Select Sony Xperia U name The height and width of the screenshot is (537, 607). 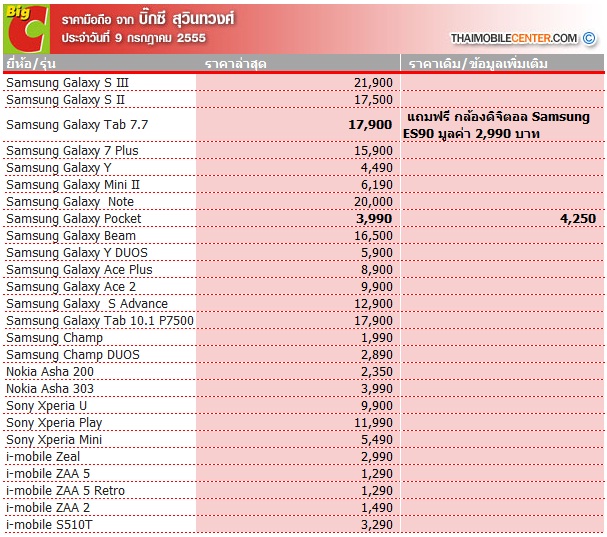pos(46,406)
